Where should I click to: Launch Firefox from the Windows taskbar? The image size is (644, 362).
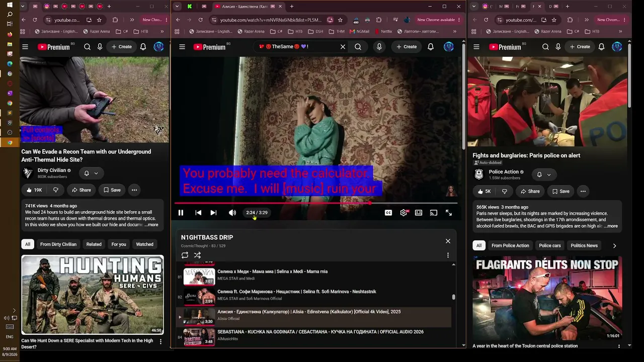click(10, 34)
